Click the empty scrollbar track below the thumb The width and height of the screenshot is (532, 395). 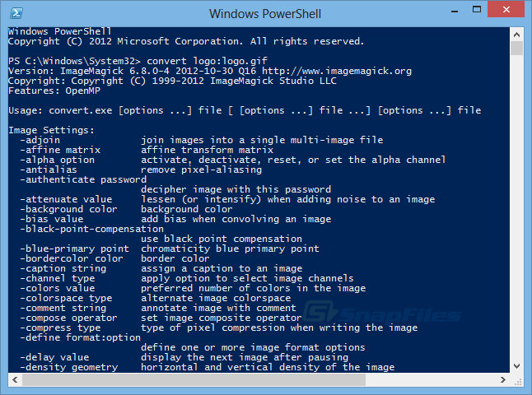516,206
